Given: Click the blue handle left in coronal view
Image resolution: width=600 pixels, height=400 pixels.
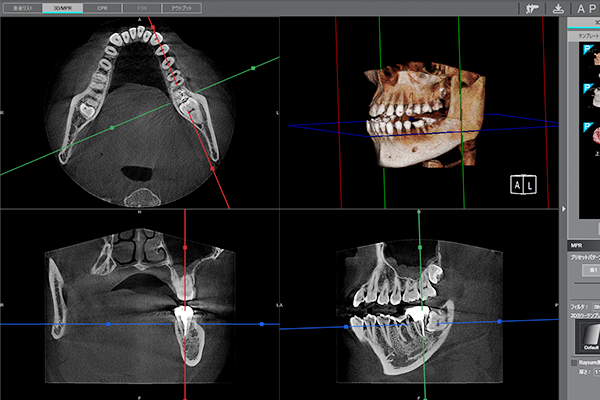Looking at the screenshot, I should point(109,324).
